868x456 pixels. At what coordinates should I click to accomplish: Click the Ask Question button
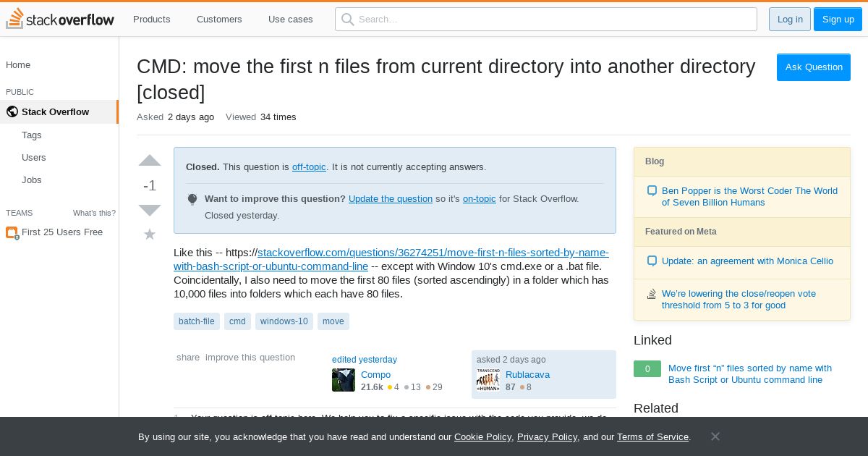pos(814,67)
